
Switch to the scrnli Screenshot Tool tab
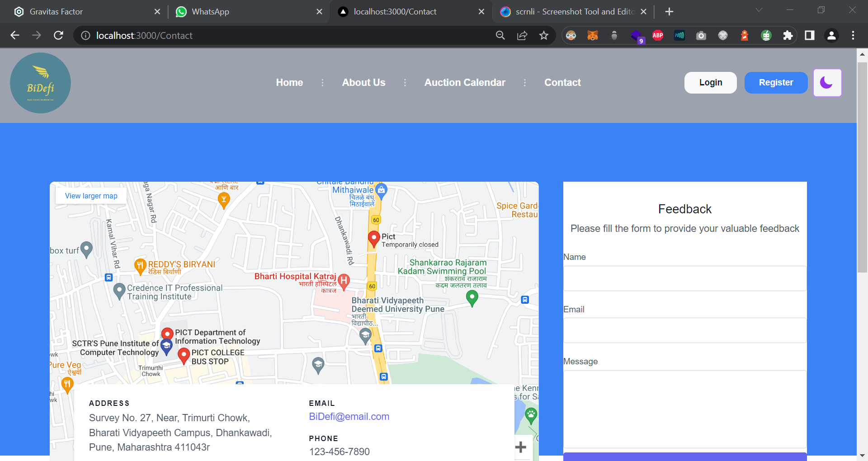pyautogui.click(x=573, y=12)
